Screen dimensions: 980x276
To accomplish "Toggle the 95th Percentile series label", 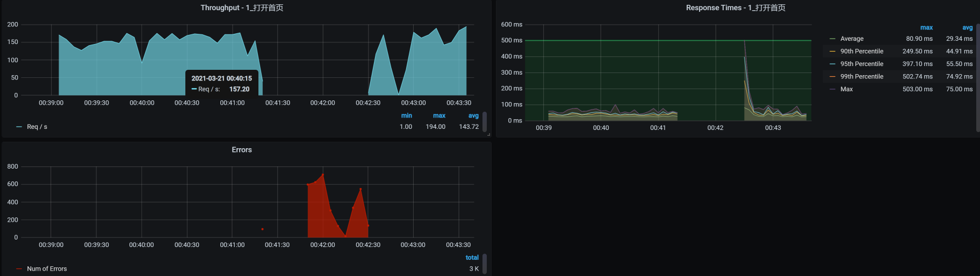I will tap(861, 64).
